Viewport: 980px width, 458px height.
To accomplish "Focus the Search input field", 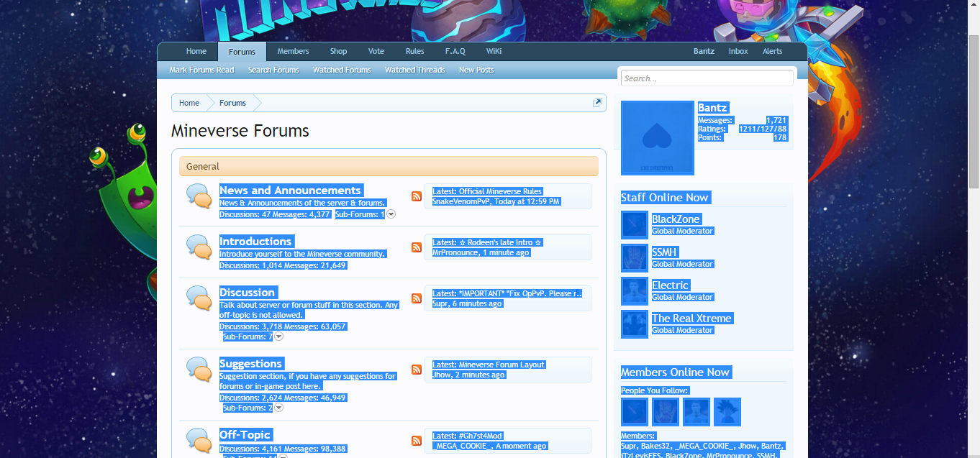I will point(707,78).
